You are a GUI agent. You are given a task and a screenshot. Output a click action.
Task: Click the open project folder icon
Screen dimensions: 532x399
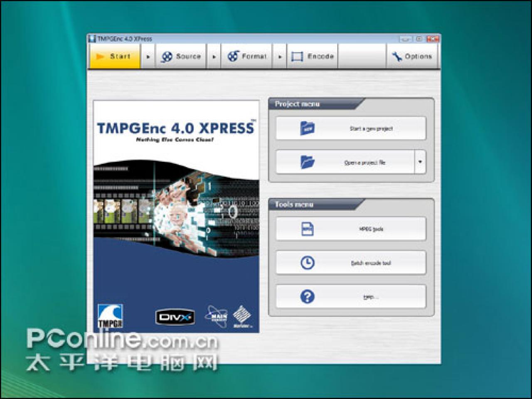pos(308,162)
